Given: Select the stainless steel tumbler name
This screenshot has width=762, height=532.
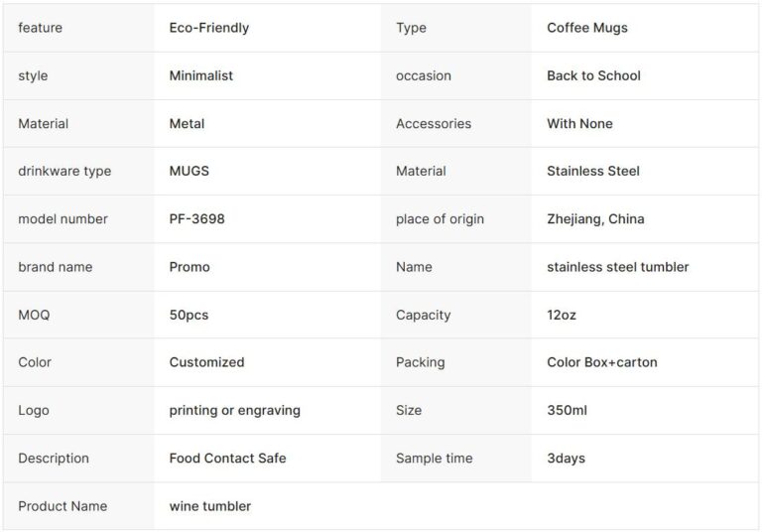Looking at the screenshot, I should pyautogui.click(x=617, y=267).
